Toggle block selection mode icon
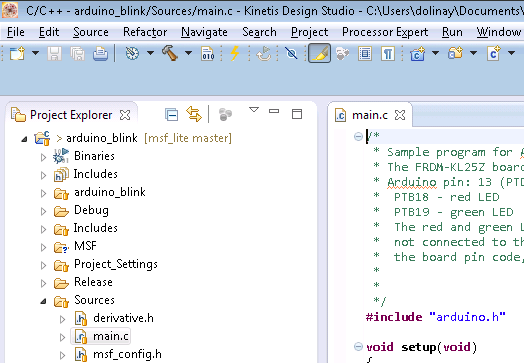Screen dimensions: 524x363 click(x=365, y=53)
